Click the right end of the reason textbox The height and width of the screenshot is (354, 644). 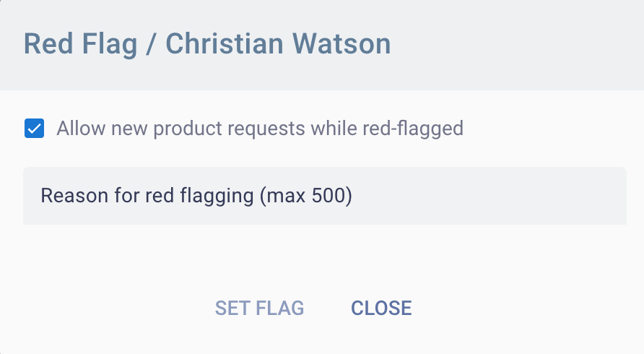(x=606, y=196)
